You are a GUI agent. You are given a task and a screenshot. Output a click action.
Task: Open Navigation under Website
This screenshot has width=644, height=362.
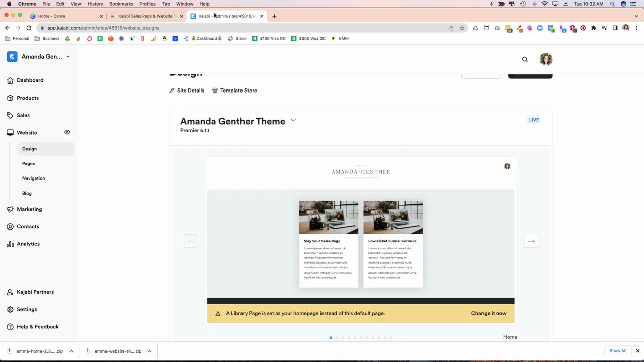(34, 178)
